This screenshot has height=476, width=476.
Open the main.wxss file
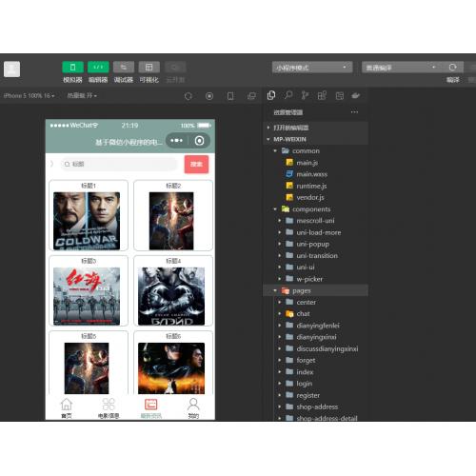[316, 174]
